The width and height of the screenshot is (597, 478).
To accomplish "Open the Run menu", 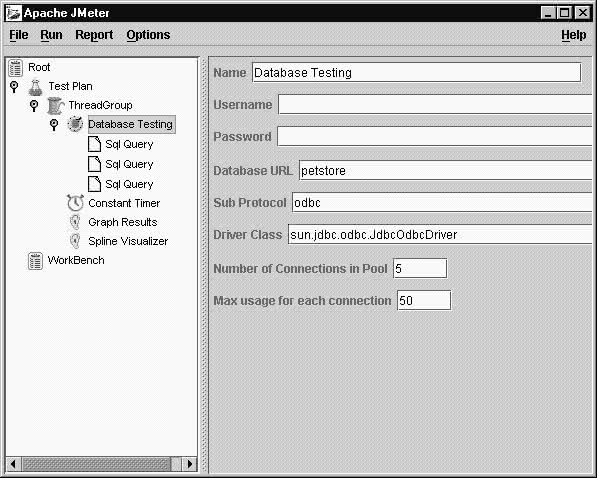I will pos(51,35).
